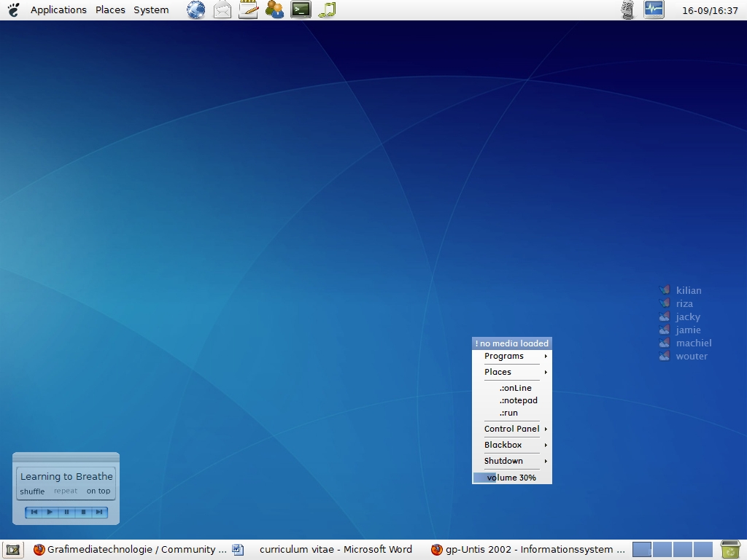Select the .:notepad menu entry
Screen dimensions: 747x560
pyautogui.click(x=519, y=400)
